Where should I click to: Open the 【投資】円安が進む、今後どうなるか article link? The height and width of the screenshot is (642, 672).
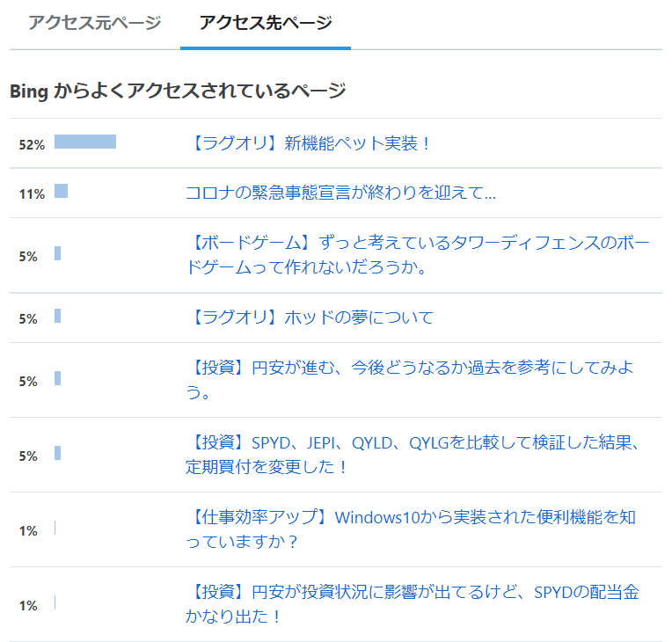point(410,380)
